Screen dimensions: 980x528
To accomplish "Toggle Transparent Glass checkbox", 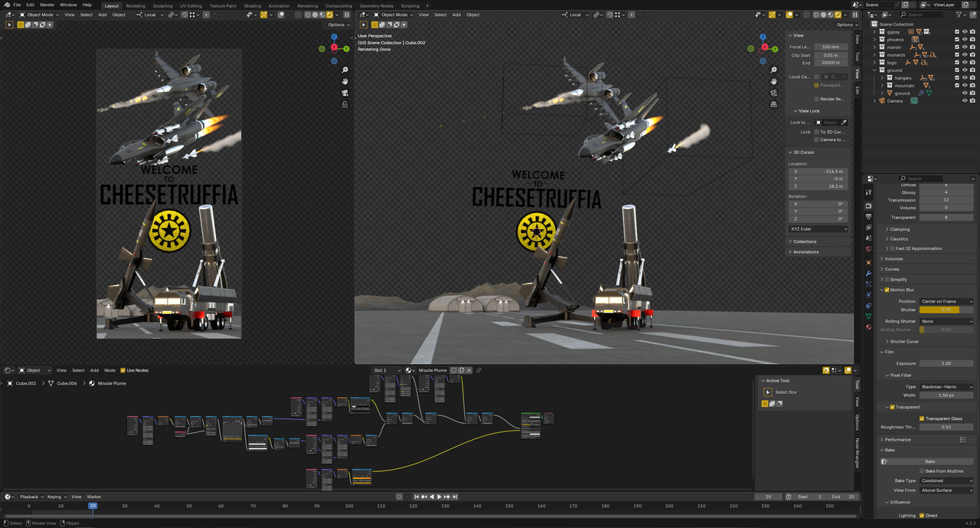I will pyautogui.click(x=922, y=418).
